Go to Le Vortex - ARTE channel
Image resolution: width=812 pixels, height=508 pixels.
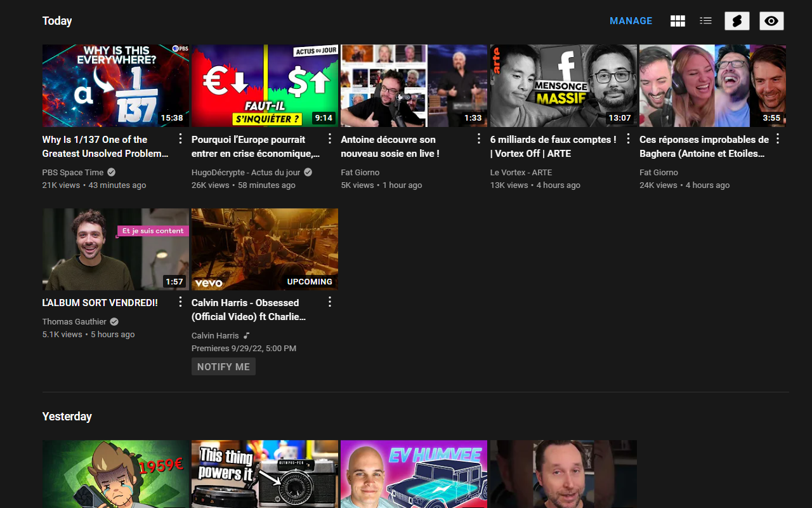(x=521, y=172)
